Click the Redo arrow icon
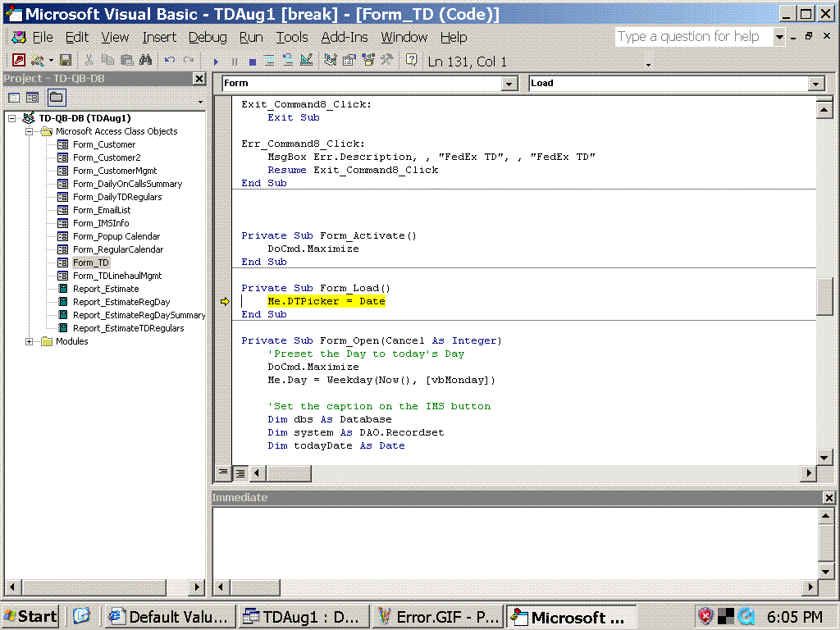840x630 pixels. 189,60
